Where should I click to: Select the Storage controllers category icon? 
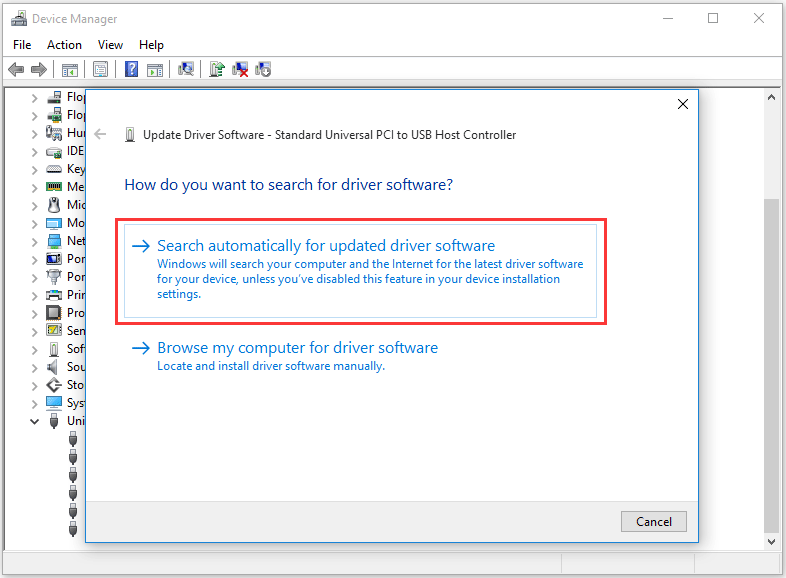point(54,385)
